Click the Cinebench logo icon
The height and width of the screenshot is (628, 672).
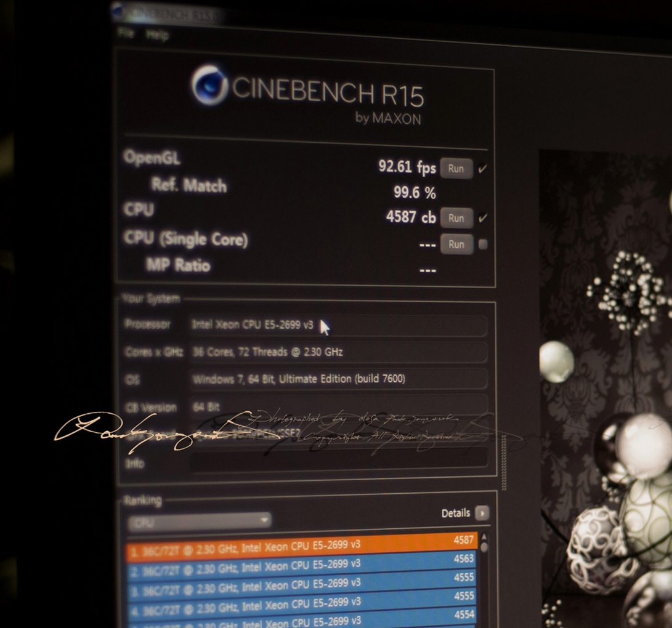click(x=209, y=85)
